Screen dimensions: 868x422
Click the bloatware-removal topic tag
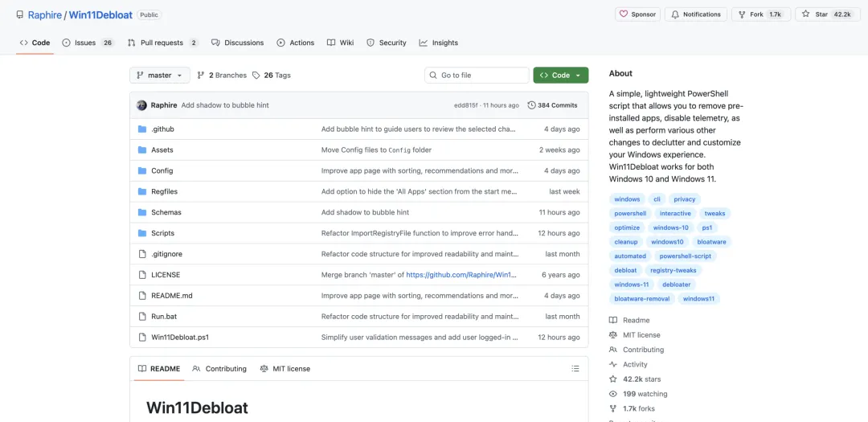point(641,298)
